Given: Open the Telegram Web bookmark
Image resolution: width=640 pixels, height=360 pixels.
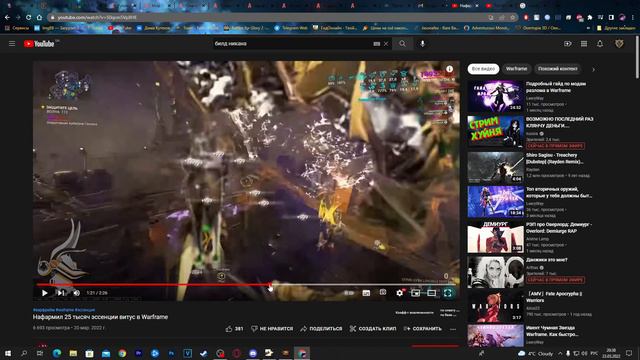Looking at the screenshot, I should (291, 28).
